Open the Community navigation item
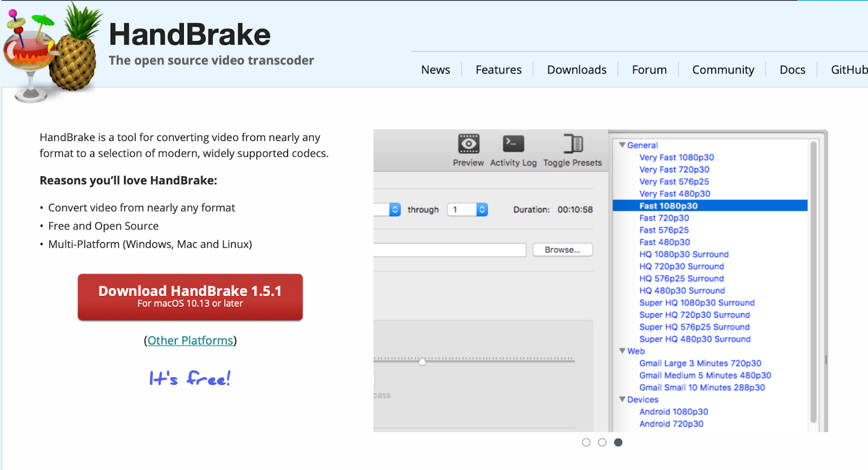The image size is (868, 470). click(723, 70)
